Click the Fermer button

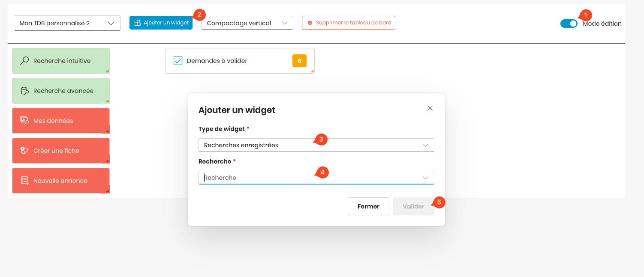coord(368,206)
